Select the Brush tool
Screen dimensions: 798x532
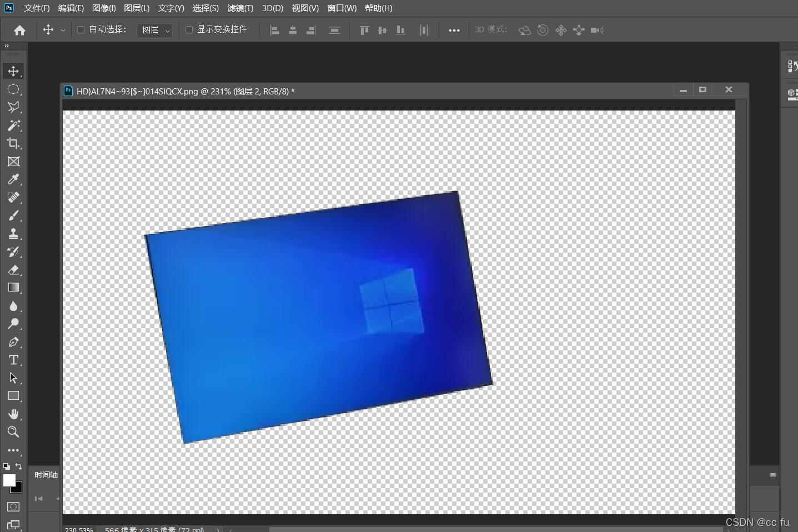pos(13,215)
